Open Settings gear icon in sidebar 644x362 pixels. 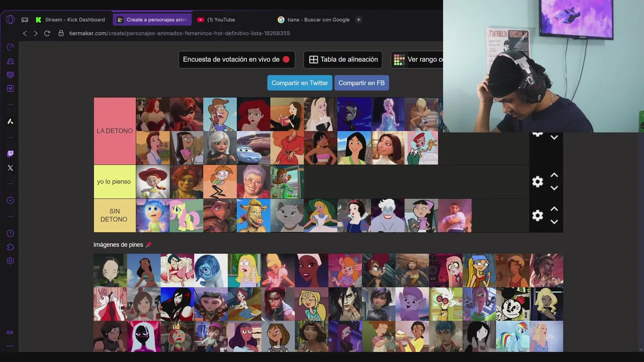pyautogui.click(x=10, y=261)
